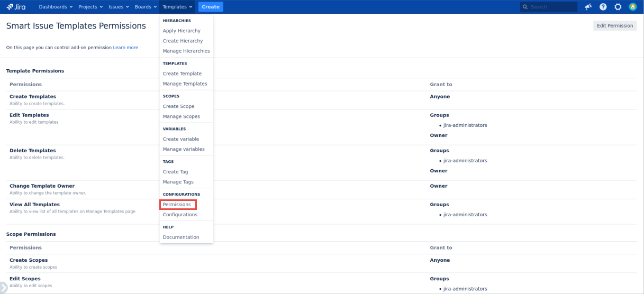644x294 pixels.
Task: Open the Projects dropdown menu
Action: 90,7
